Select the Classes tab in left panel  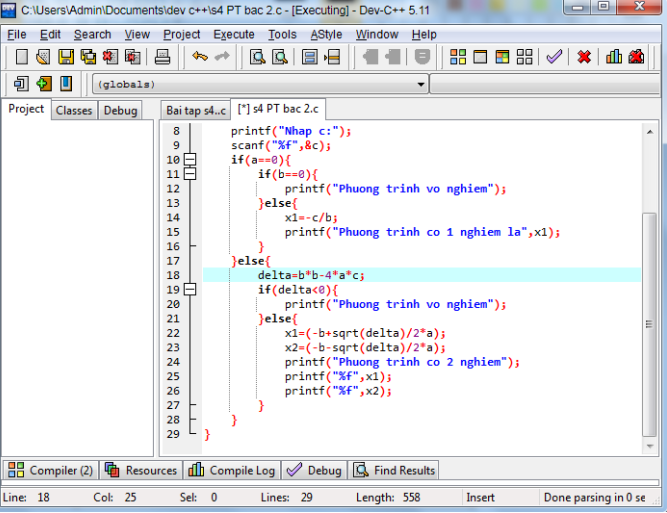click(73, 110)
